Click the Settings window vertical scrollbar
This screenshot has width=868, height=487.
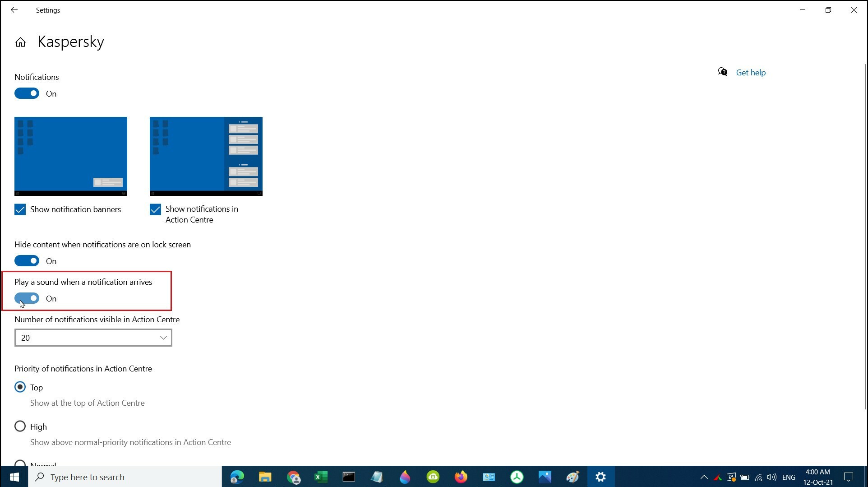pos(865,237)
